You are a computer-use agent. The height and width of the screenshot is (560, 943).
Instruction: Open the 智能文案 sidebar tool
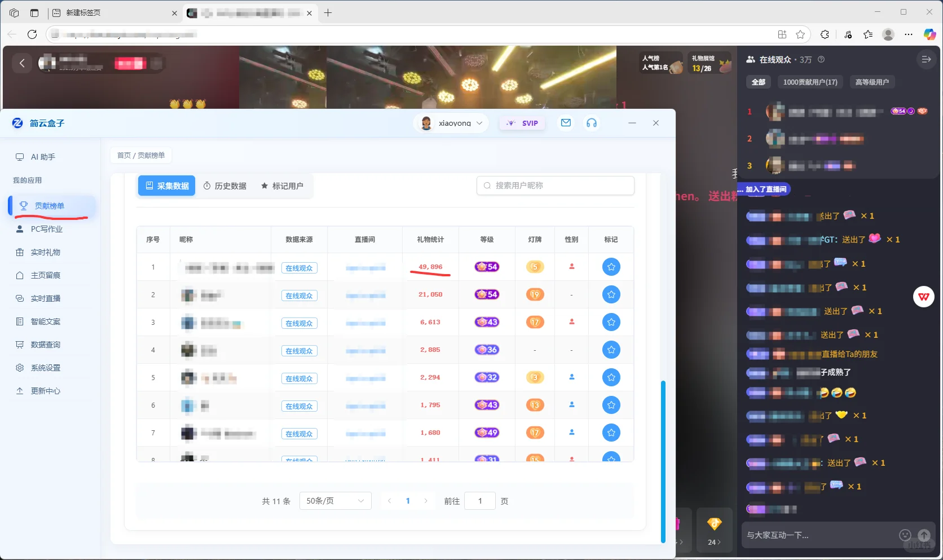click(45, 321)
